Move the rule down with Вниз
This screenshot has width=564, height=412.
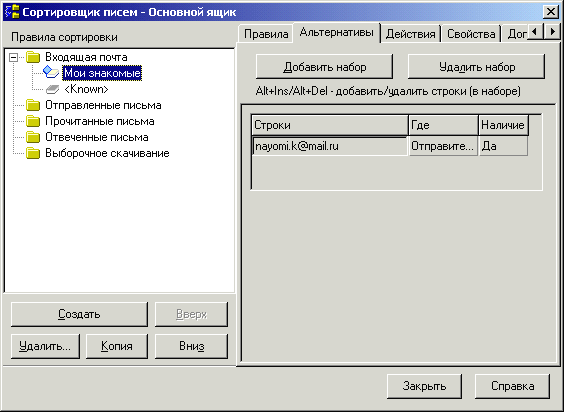coord(191,346)
